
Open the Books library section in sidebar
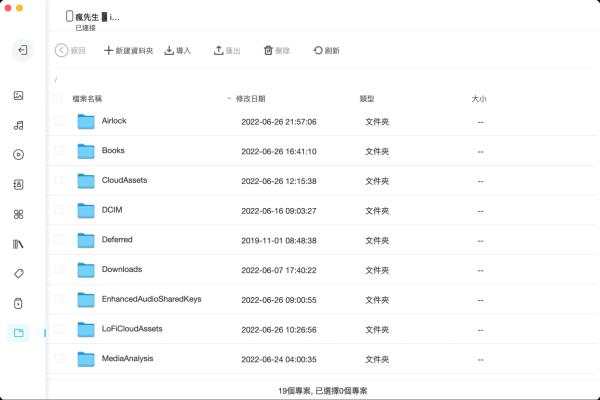(x=18, y=244)
